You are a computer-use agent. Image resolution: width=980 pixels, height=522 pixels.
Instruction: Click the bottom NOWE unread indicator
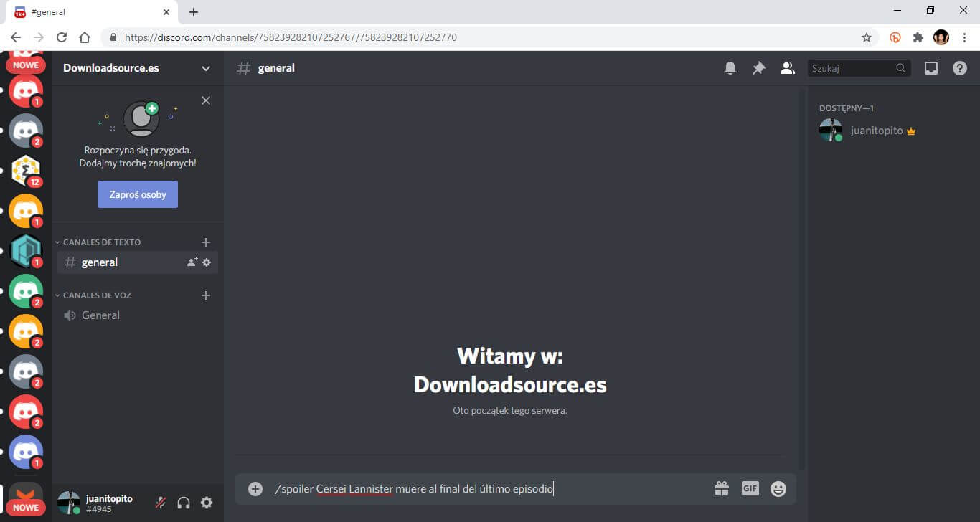pyautogui.click(x=26, y=507)
